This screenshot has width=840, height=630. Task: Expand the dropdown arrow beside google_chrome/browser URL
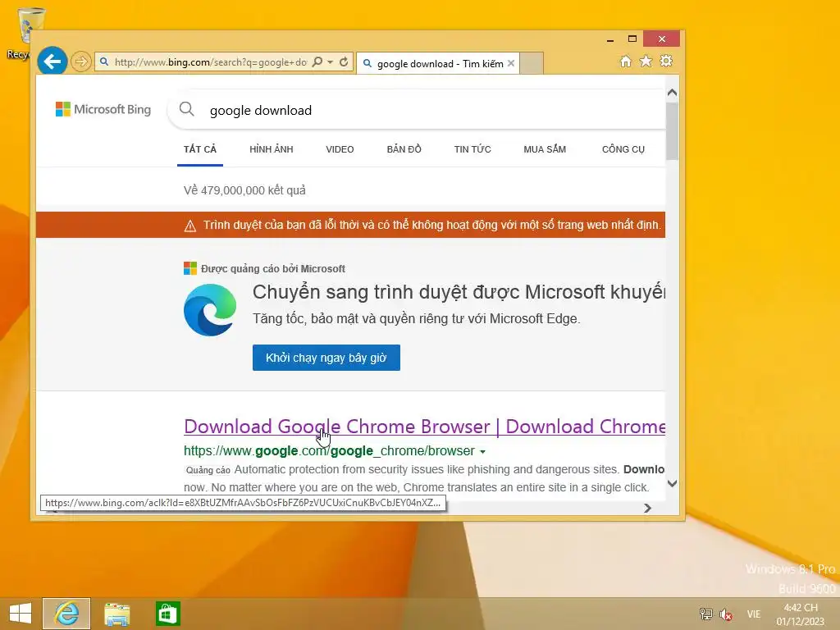tap(482, 452)
